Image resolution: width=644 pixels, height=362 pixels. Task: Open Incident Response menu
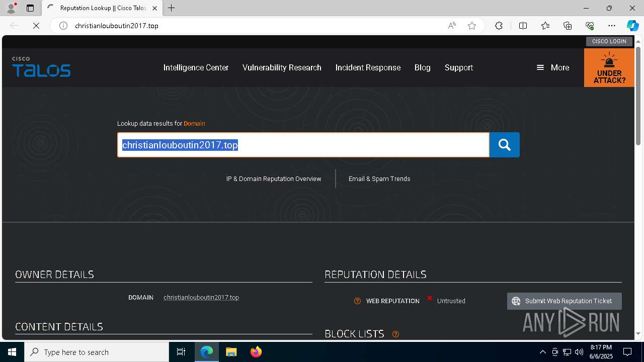click(x=368, y=67)
